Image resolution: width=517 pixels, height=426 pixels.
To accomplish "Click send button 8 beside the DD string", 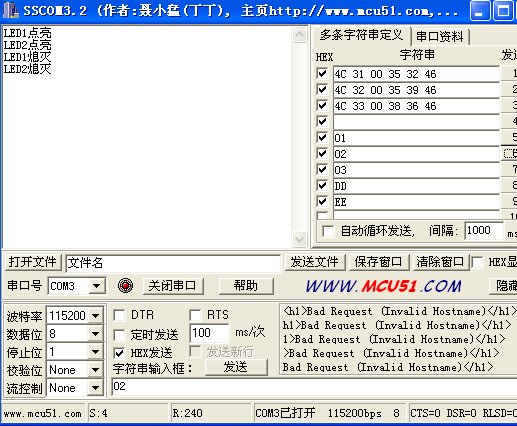I will [509, 185].
